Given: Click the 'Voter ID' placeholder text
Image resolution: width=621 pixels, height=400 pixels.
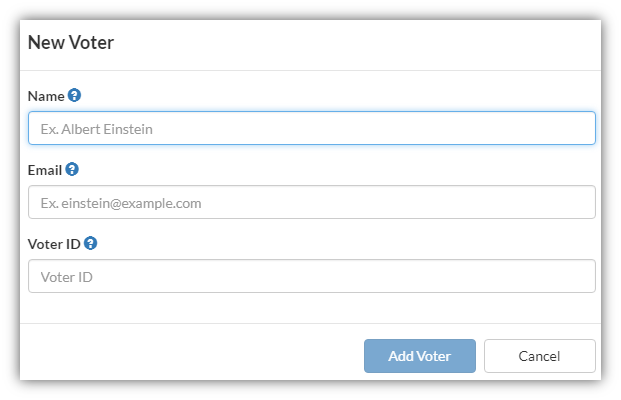Looking at the screenshot, I should (67, 277).
